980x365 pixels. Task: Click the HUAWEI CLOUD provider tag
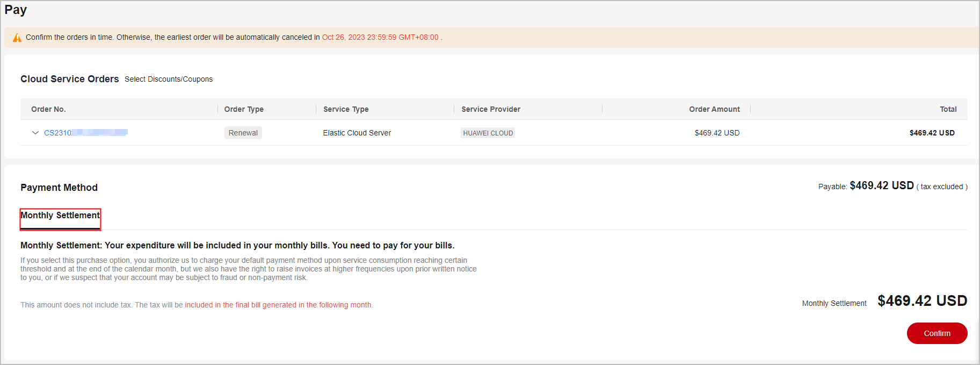(488, 133)
